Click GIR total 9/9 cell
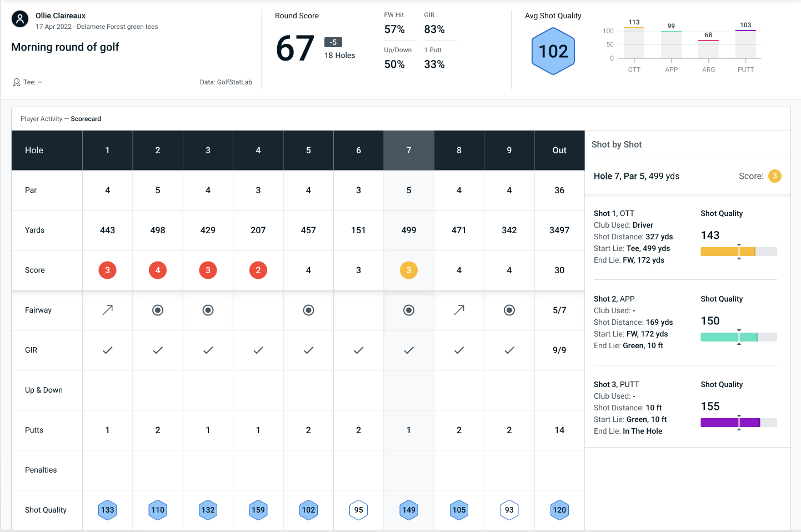Image resolution: width=801 pixels, height=532 pixels. point(559,350)
